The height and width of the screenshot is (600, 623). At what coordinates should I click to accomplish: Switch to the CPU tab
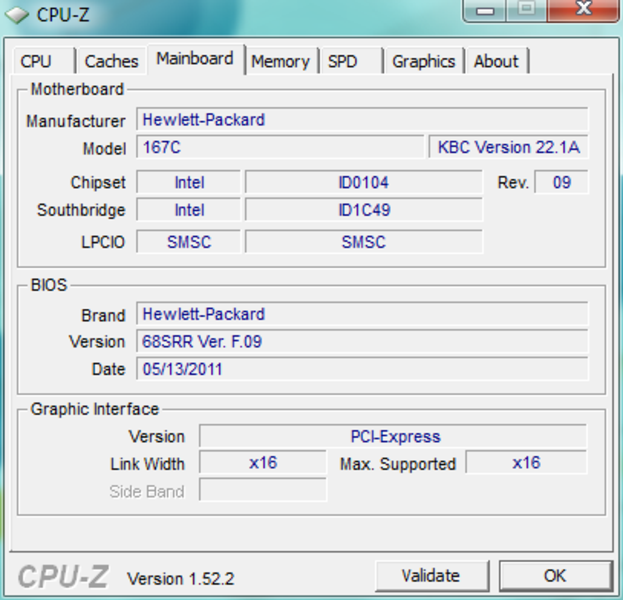click(x=44, y=61)
